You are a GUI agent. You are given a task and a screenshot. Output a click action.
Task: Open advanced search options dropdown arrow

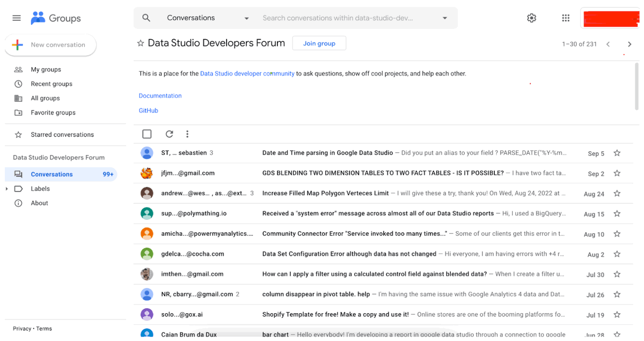click(445, 17)
